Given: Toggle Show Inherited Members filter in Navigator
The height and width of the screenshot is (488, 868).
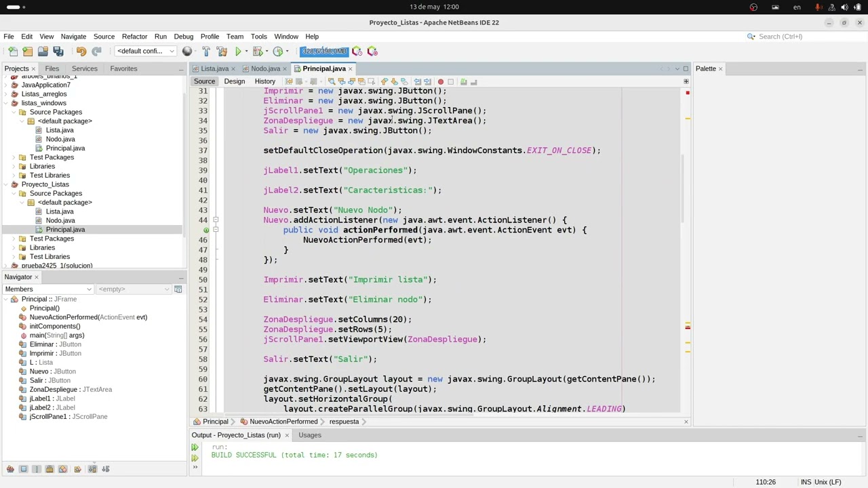Looking at the screenshot, I should click(10, 469).
